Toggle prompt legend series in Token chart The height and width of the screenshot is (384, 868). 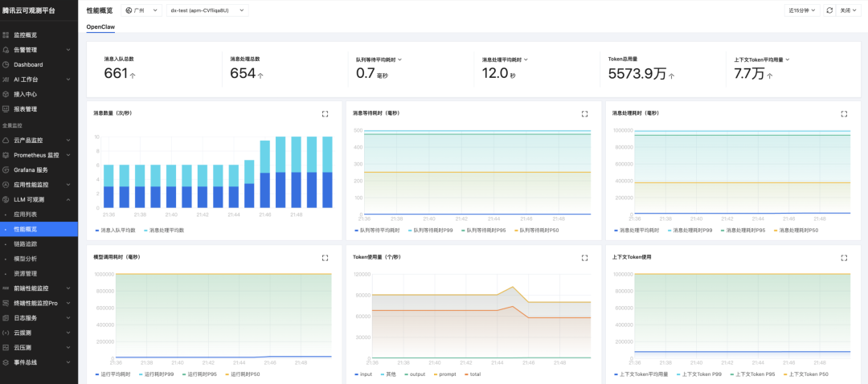point(445,374)
